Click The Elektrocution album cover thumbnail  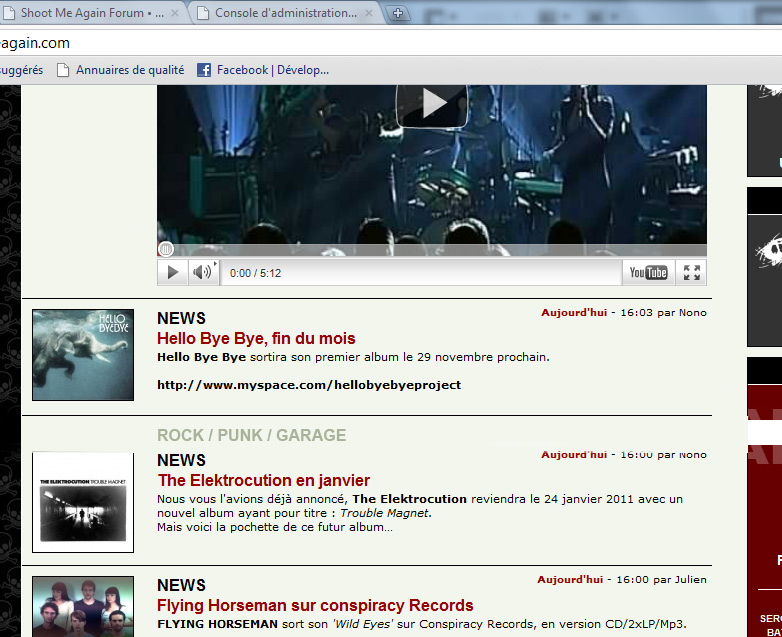click(83, 502)
